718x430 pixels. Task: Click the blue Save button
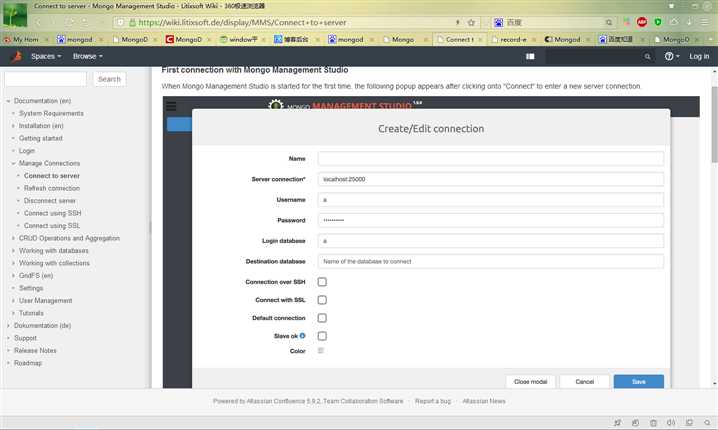pos(639,381)
